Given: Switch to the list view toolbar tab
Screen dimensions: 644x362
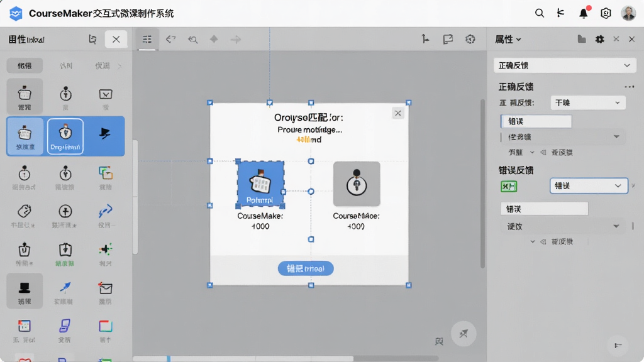Looking at the screenshot, I should pos(147,40).
